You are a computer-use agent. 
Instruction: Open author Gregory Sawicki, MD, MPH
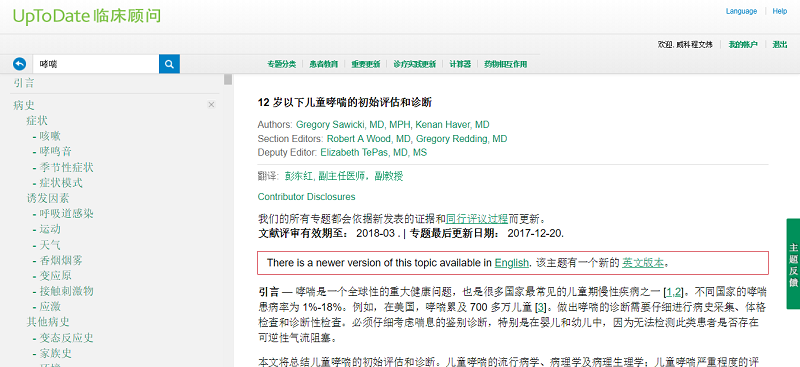click(354, 125)
